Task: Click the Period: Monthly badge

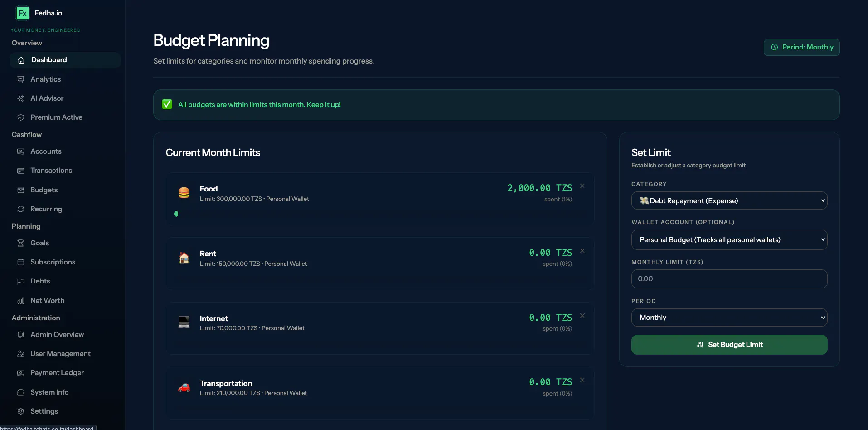Action: pos(801,47)
